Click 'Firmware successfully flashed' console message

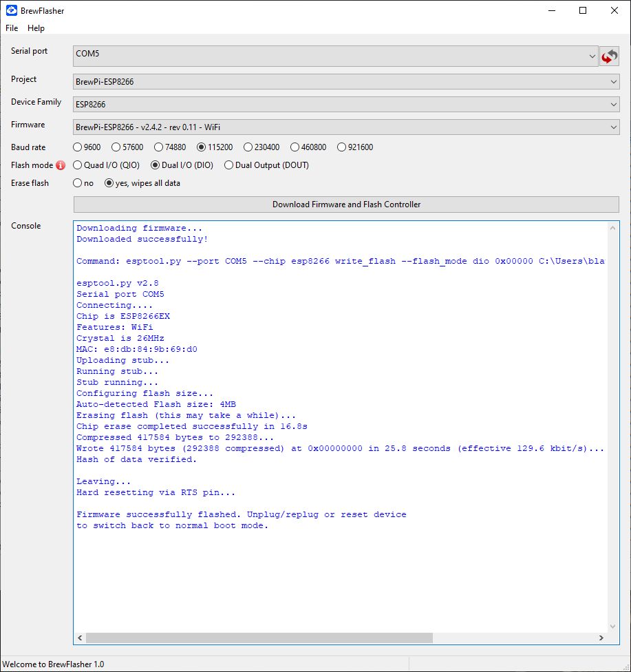(x=241, y=520)
